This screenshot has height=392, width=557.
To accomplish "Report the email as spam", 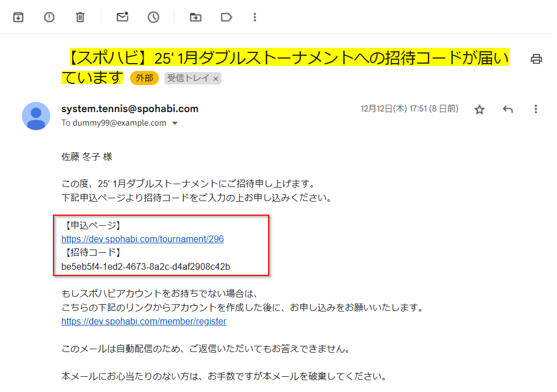I will (x=49, y=17).
